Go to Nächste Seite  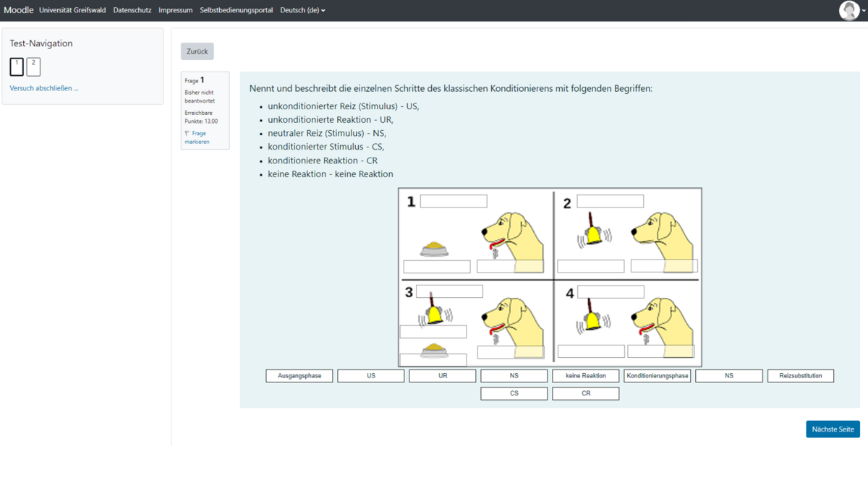(x=833, y=429)
